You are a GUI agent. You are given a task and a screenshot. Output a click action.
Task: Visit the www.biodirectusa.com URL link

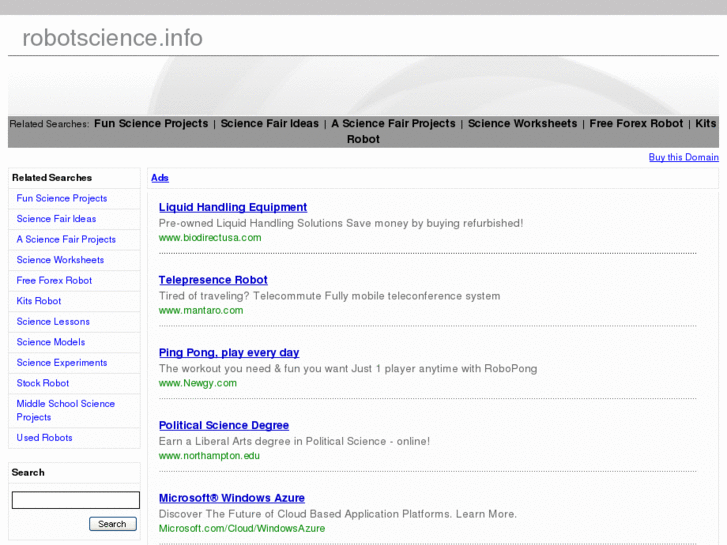tap(210, 238)
